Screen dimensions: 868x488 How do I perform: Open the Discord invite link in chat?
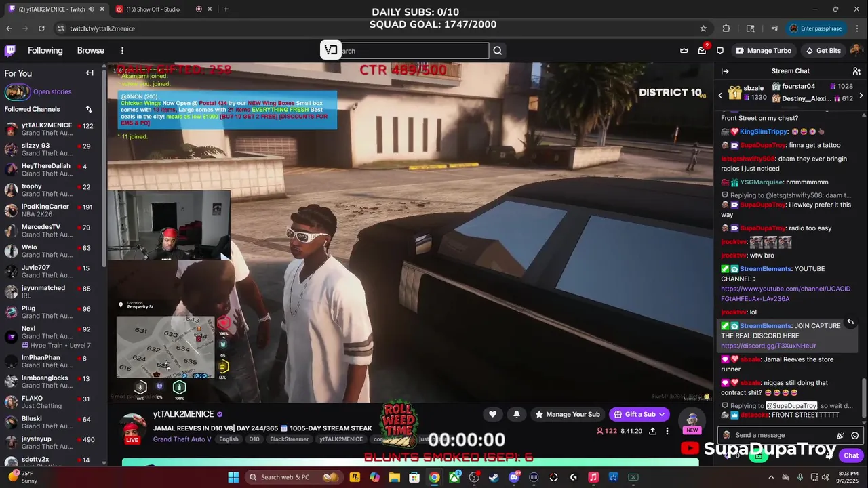[768, 346]
